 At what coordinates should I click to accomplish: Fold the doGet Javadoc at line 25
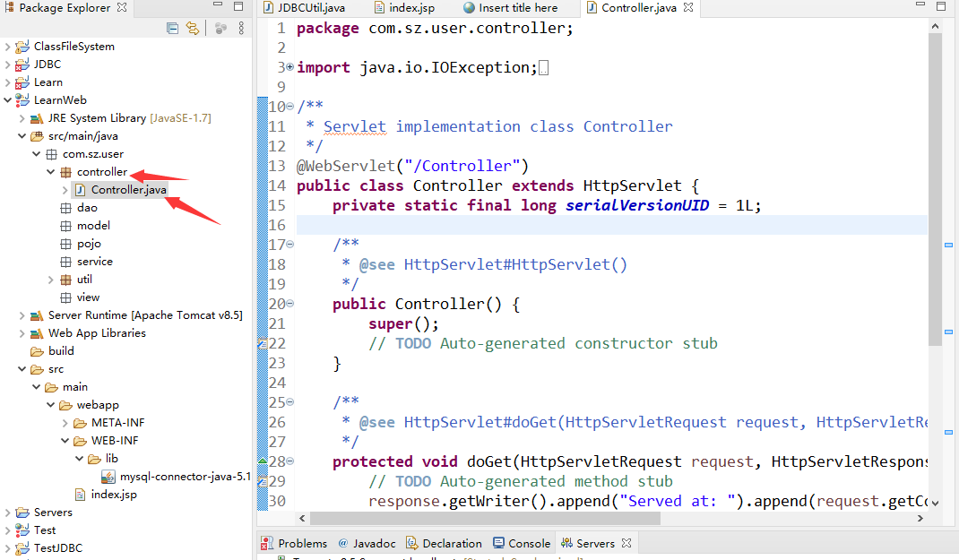[x=289, y=402]
